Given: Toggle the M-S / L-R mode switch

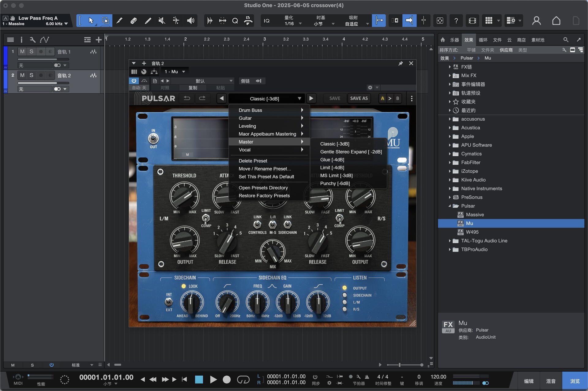Looking at the screenshot, I should click(273, 225).
